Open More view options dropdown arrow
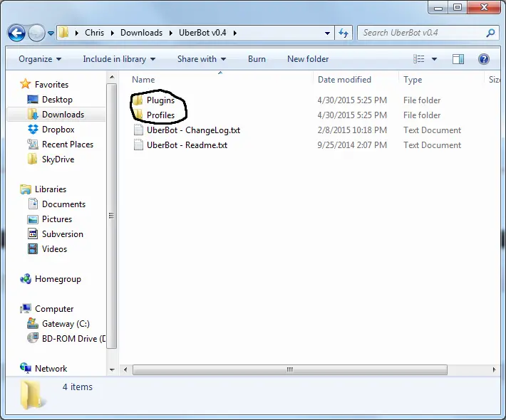 click(434, 59)
